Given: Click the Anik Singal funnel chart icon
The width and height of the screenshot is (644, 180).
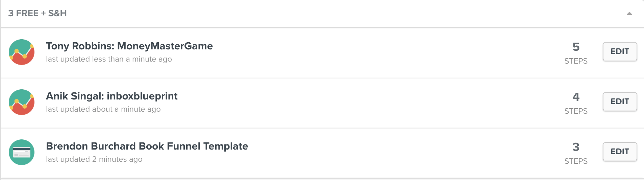Looking at the screenshot, I should (22, 102).
